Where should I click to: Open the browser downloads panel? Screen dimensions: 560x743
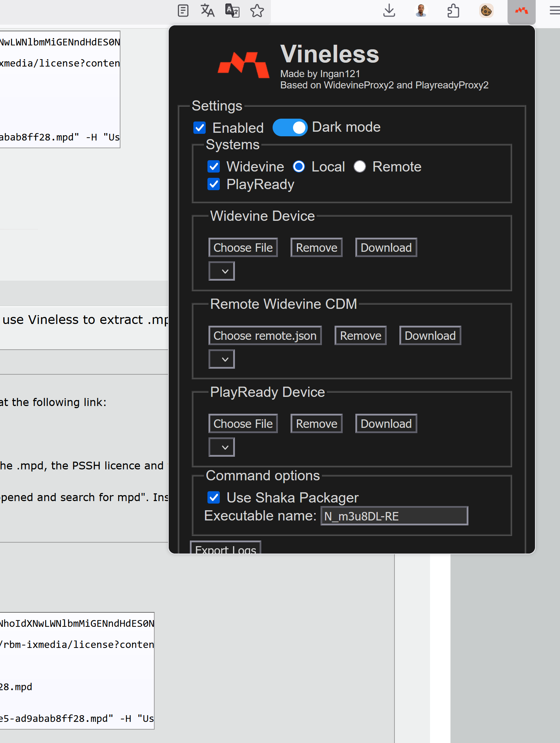(389, 11)
